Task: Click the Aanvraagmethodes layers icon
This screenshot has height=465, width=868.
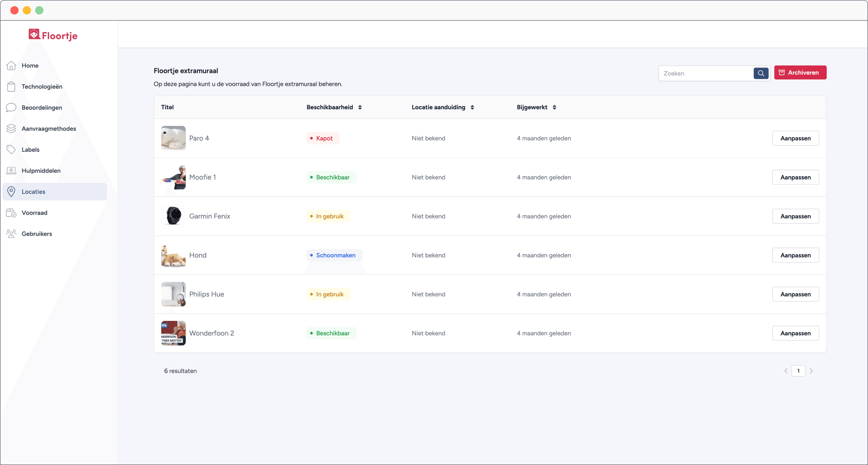Action: pos(11,129)
